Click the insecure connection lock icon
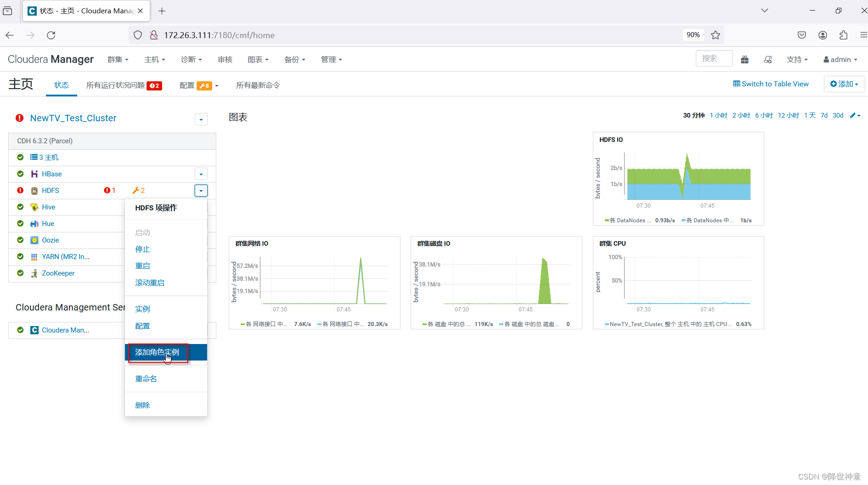Image resolution: width=868 pixels, height=485 pixels. pyautogui.click(x=154, y=35)
